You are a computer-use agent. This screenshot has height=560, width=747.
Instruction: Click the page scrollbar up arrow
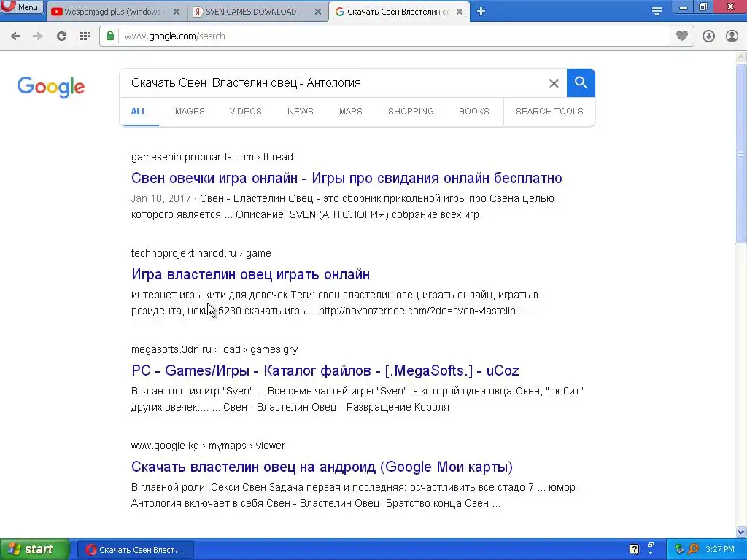click(741, 57)
